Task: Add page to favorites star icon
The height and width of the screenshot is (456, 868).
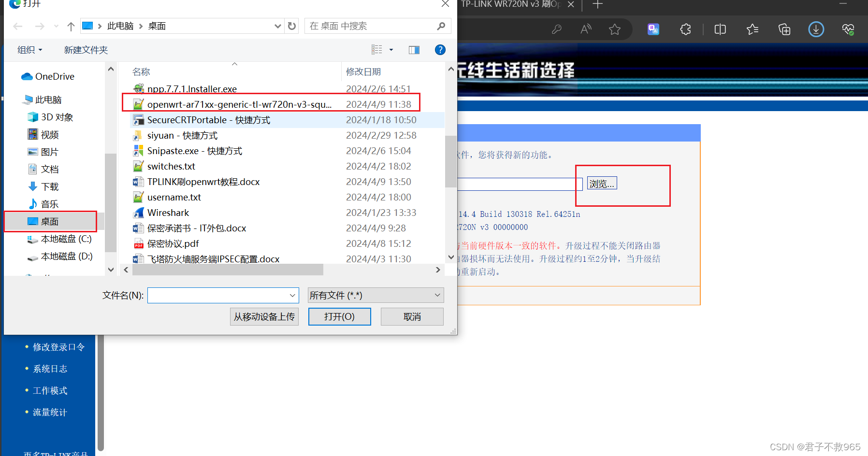Action: click(x=615, y=29)
